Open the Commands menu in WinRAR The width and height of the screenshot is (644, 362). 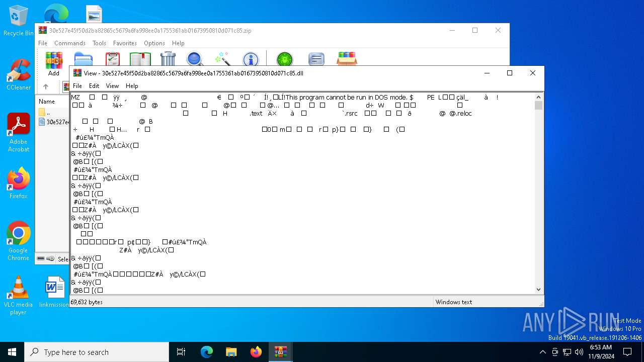[70, 43]
